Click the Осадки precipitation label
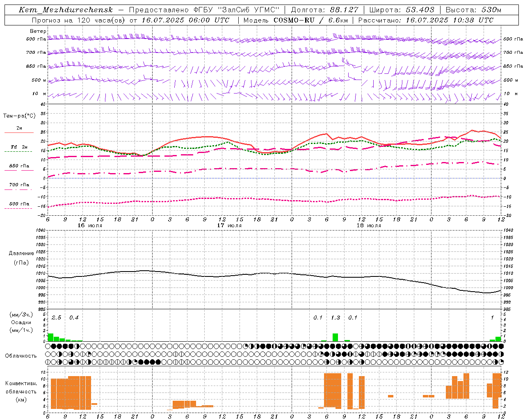Viewport: 525px width, 420px height. tap(21, 322)
